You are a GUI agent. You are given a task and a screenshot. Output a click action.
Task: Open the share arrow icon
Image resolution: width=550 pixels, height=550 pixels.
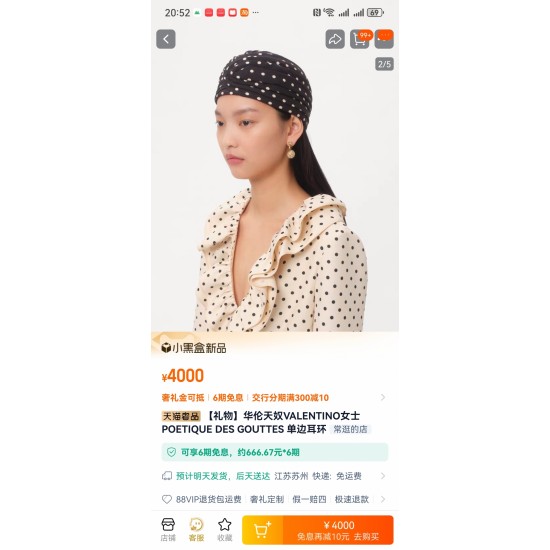point(335,39)
